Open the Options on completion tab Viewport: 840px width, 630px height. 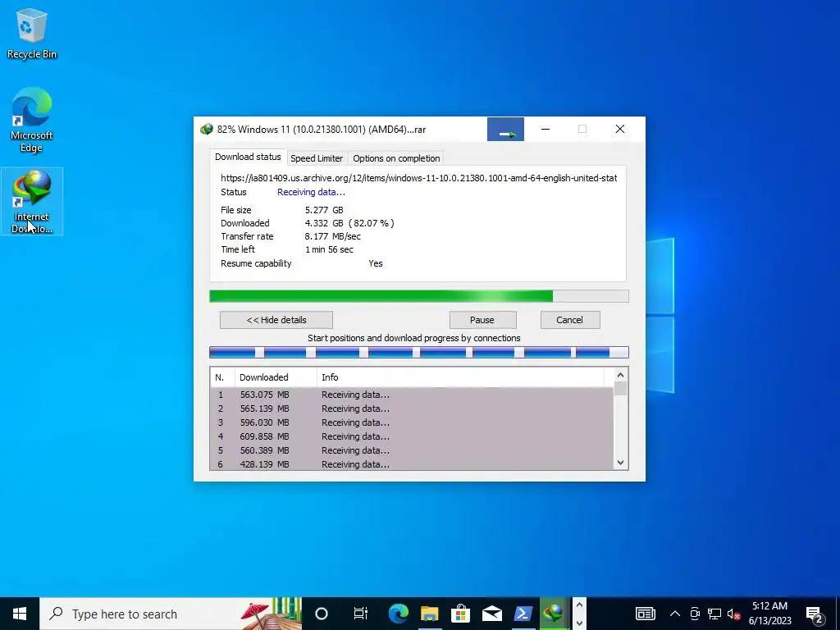pyautogui.click(x=396, y=158)
